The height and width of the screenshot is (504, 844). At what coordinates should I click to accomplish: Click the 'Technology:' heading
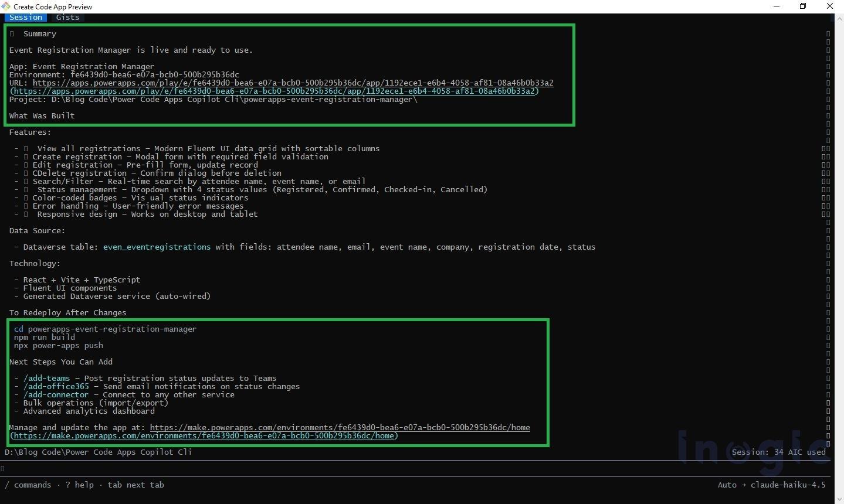pyautogui.click(x=35, y=263)
